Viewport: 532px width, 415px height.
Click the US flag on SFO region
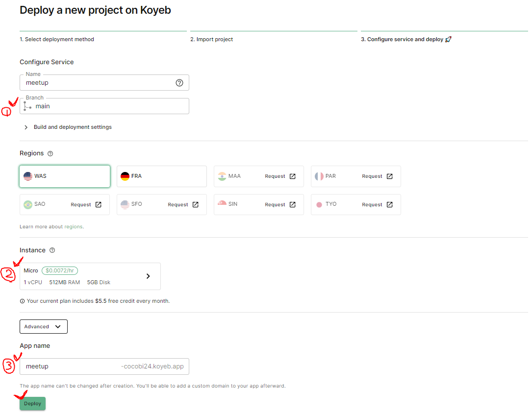click(x=125, y=204)
